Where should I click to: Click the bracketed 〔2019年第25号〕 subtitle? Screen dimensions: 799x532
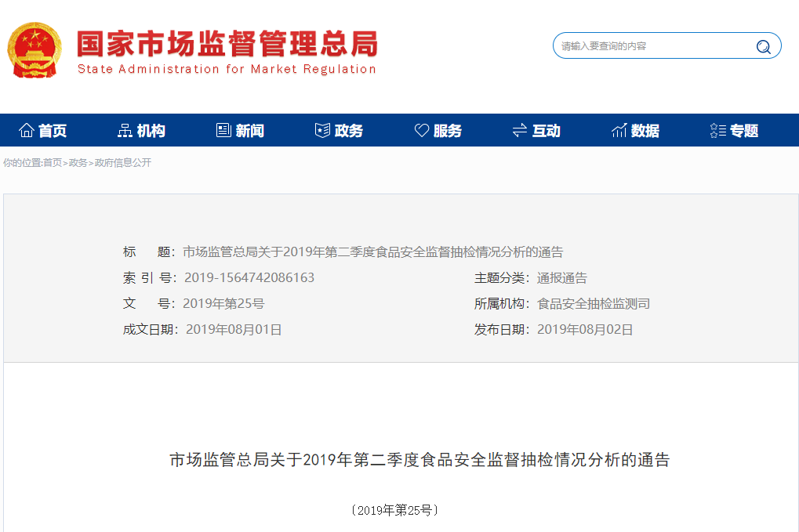click(x=395, y=510)
